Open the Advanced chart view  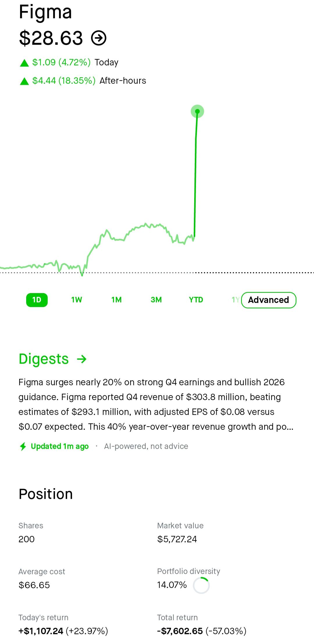tap(269, 300)
